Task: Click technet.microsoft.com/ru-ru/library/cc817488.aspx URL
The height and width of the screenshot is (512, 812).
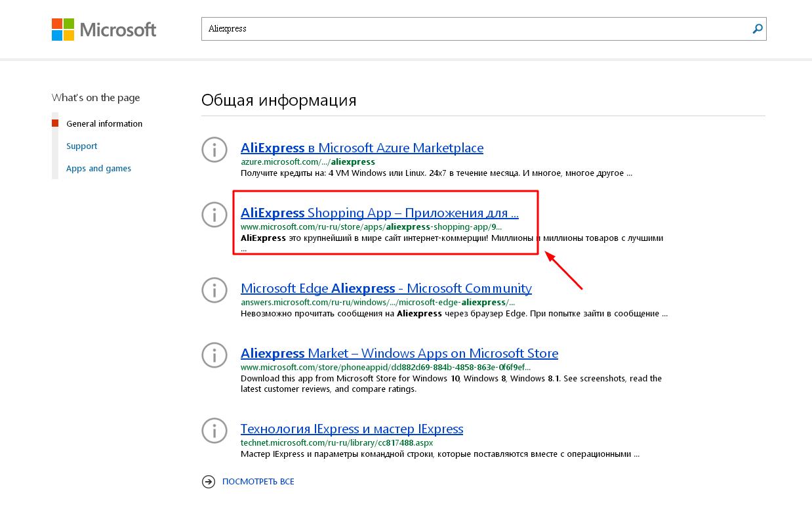Action: pyautogui.click(x=337, y=442)
